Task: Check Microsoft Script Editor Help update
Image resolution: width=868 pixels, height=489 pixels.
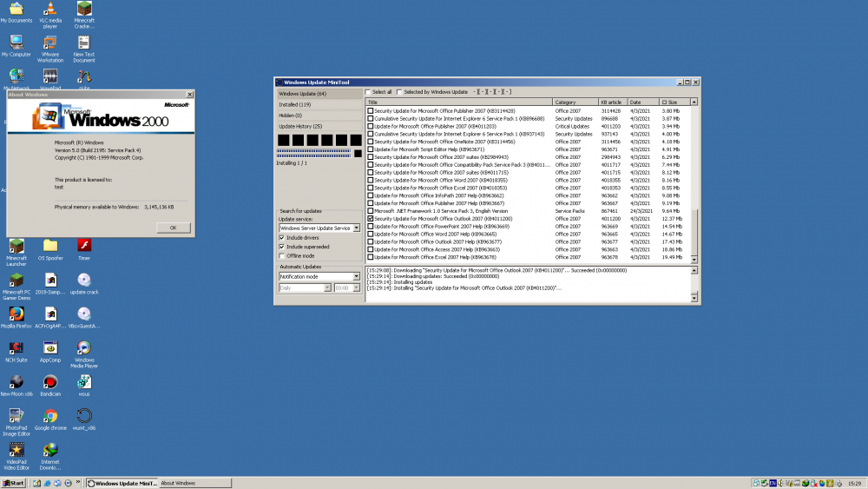Action: (x=371, y=149)
